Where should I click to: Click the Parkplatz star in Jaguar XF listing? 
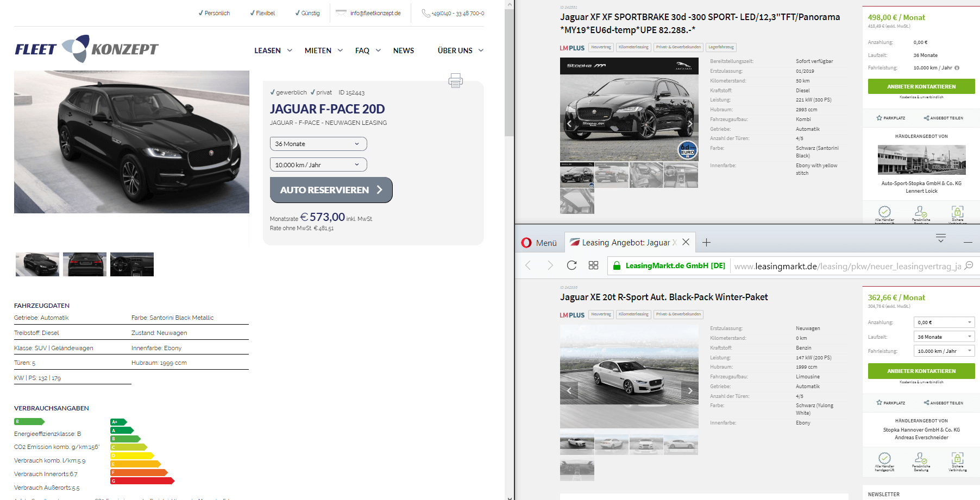coord(879,118)
